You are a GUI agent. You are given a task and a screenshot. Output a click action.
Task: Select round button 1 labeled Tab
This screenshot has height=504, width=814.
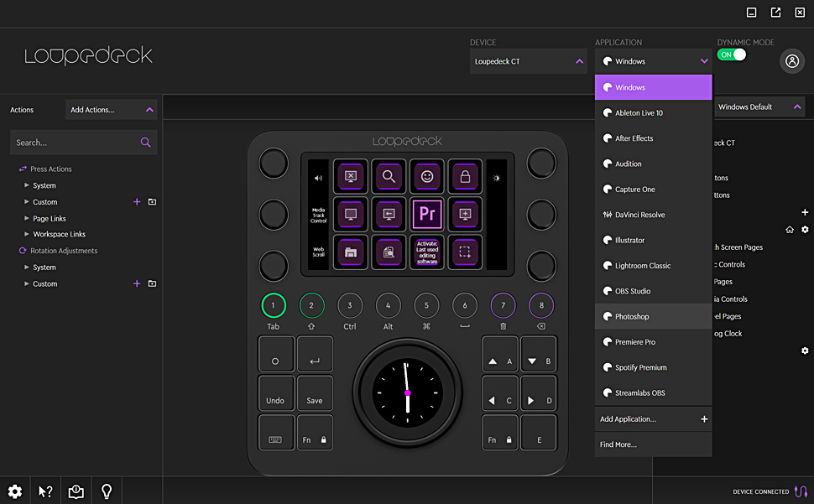(x=273, y=305)
